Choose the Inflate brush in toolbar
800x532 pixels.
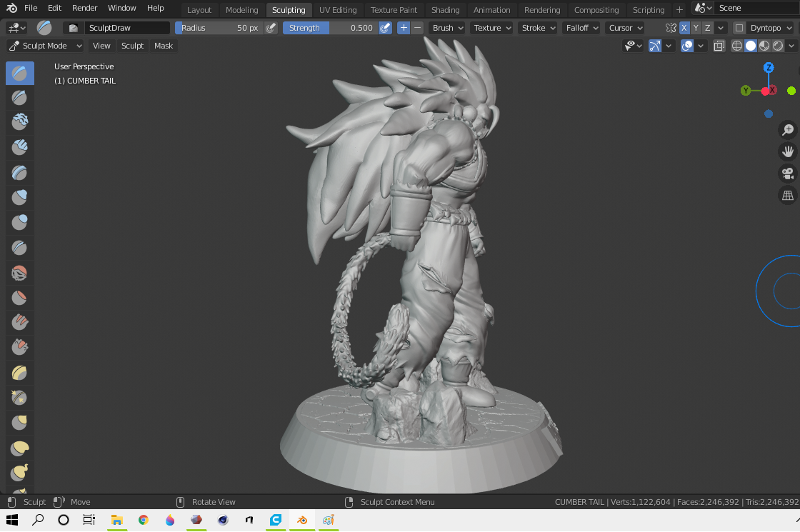click(x=19, y=197)
